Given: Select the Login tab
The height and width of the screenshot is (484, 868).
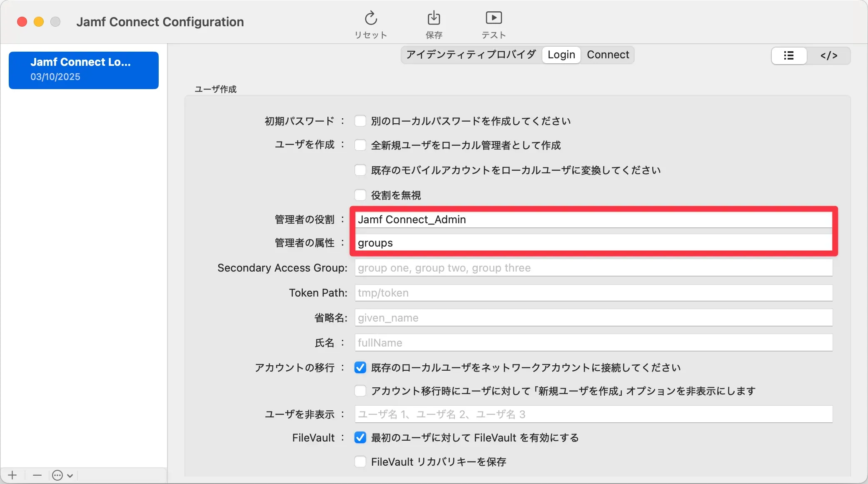Looking at the screenshot, I should pyautogui.click(x=561, y=55).
